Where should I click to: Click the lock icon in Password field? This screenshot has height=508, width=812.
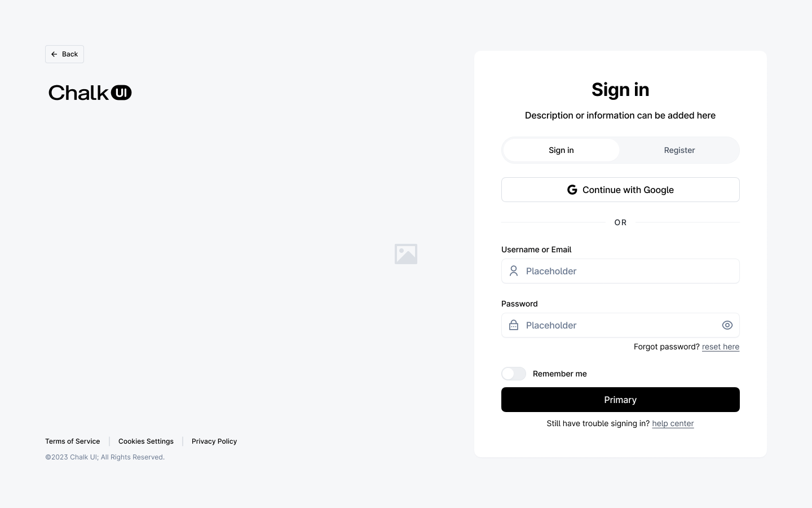pos(513,325)
